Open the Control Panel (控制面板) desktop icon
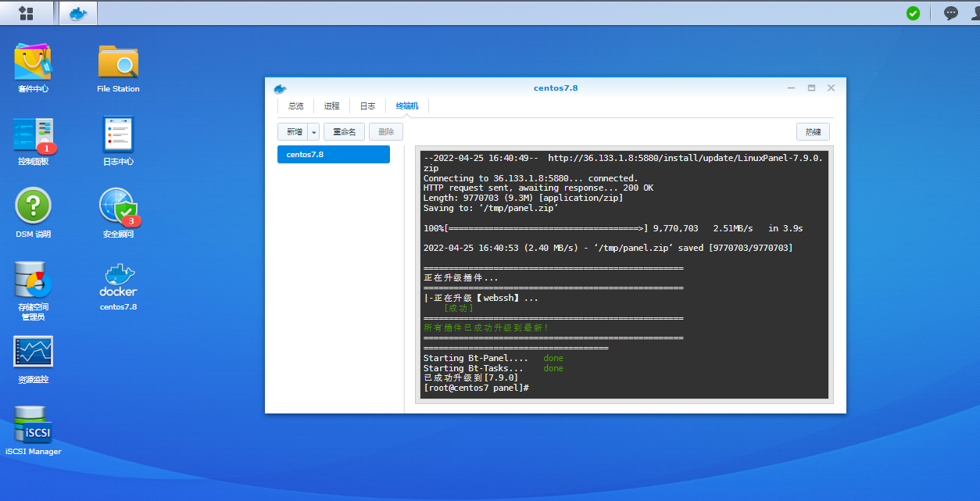 click(x=33, y=141)
